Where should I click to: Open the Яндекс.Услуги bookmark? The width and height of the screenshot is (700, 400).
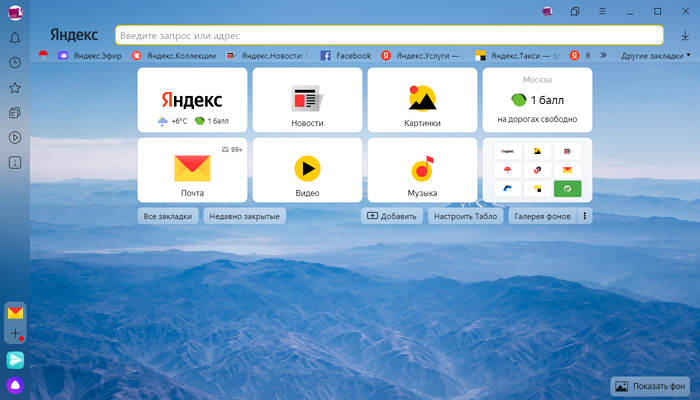pyautogui.click(x=423, y=56)
